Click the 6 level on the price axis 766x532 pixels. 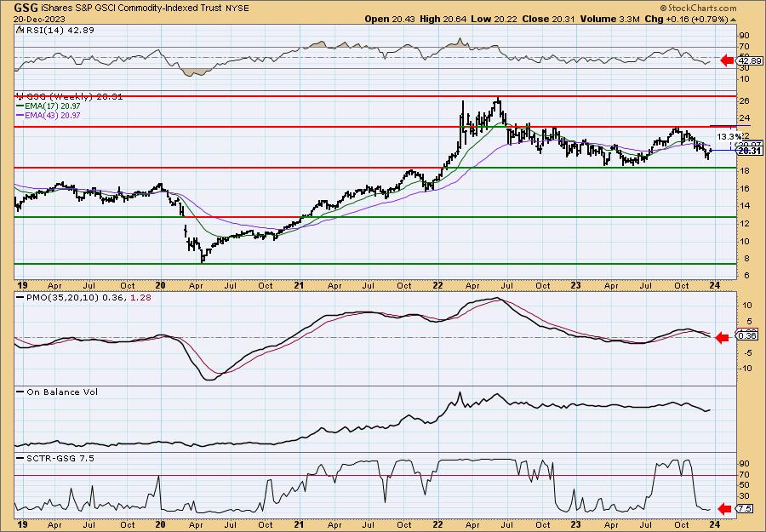747,276
